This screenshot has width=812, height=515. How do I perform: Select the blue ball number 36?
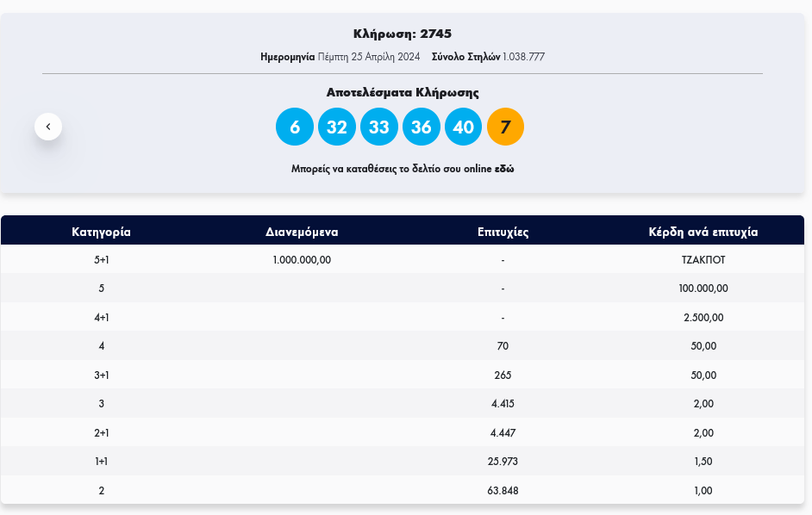click(421, 127)
